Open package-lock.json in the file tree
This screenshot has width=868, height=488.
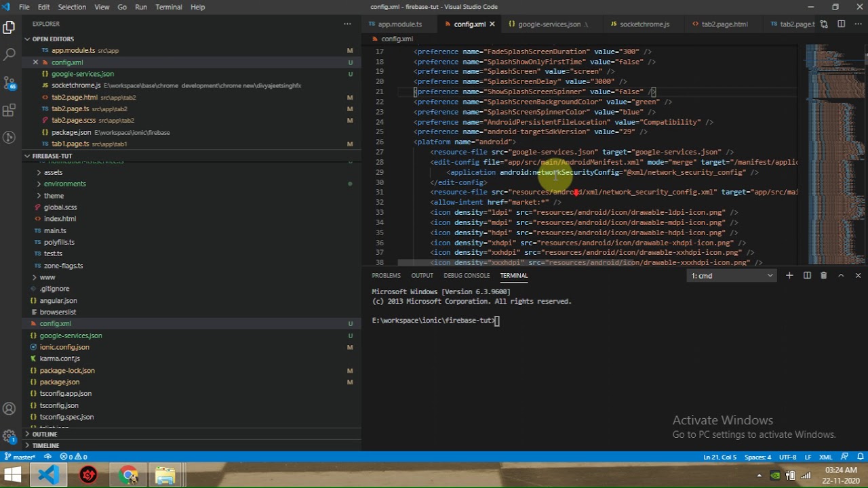[67, 371]
